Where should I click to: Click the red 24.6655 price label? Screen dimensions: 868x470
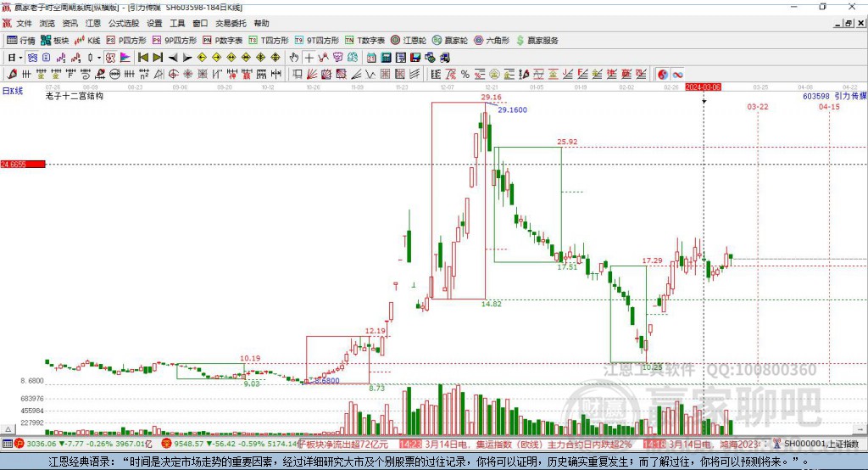pos(23,164)
